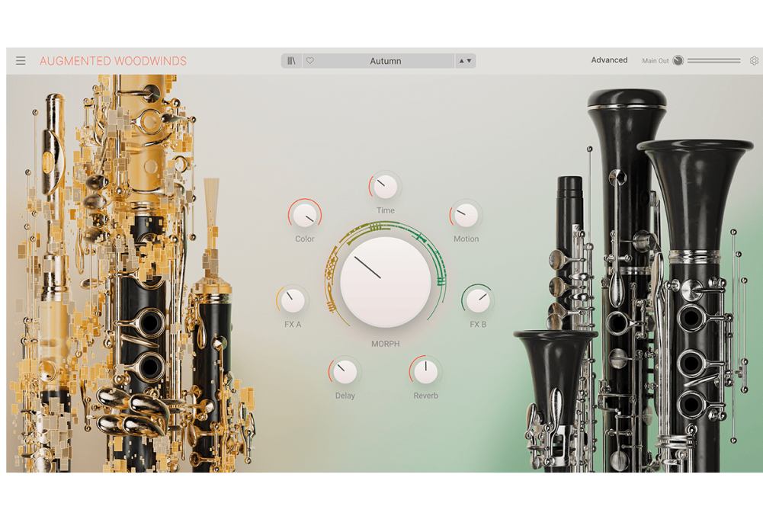
Task: Click the large central MORPH knob
Action: (384, 278)
